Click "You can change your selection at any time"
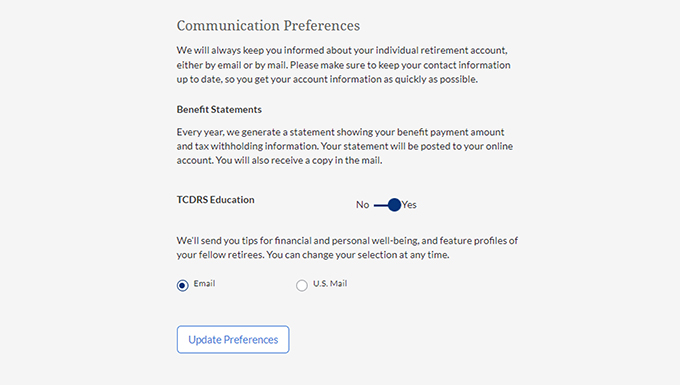This screenshot has height=385, width=680. (358, 255)
